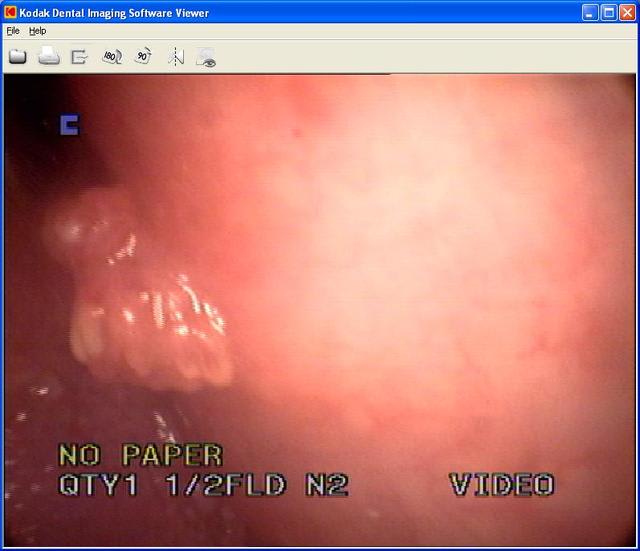The width and height of the screenshot is (640, 551).
Task: Rotate the image 90 degrees
Action: (143, 57)
